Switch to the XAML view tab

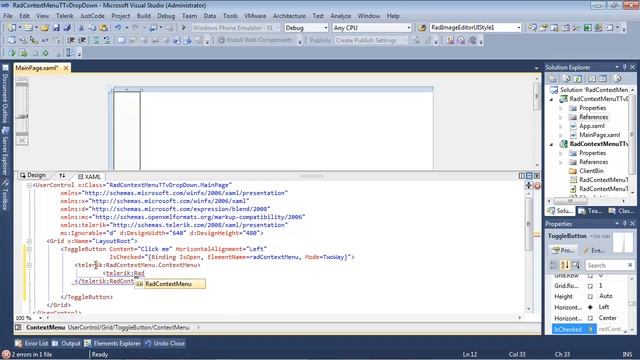click(89, 176)
